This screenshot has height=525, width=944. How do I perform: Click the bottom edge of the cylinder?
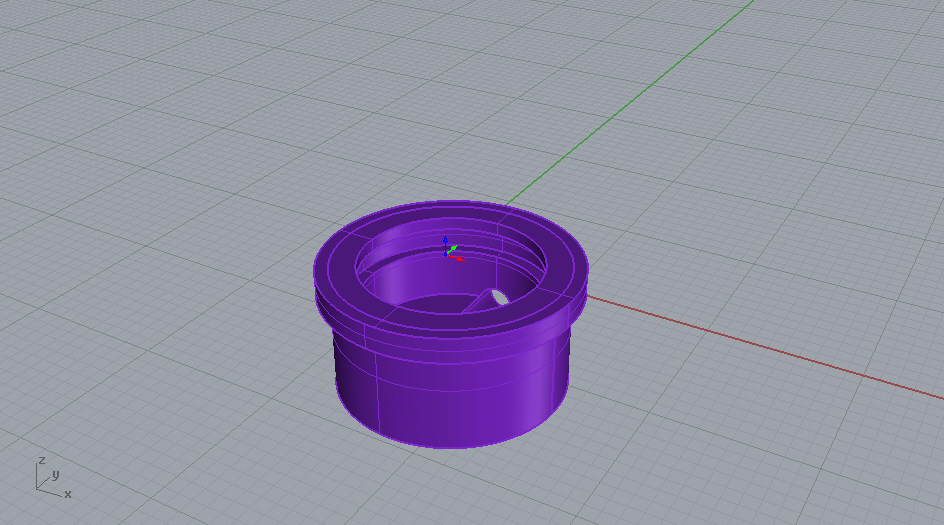450,446
